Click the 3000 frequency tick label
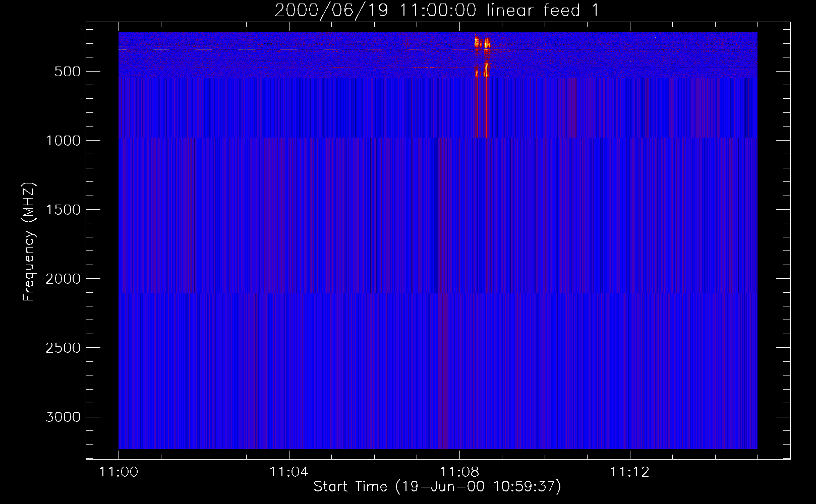The height and width of the screenshot is (504, 816). pyautogui.click(x=63, y=417)
